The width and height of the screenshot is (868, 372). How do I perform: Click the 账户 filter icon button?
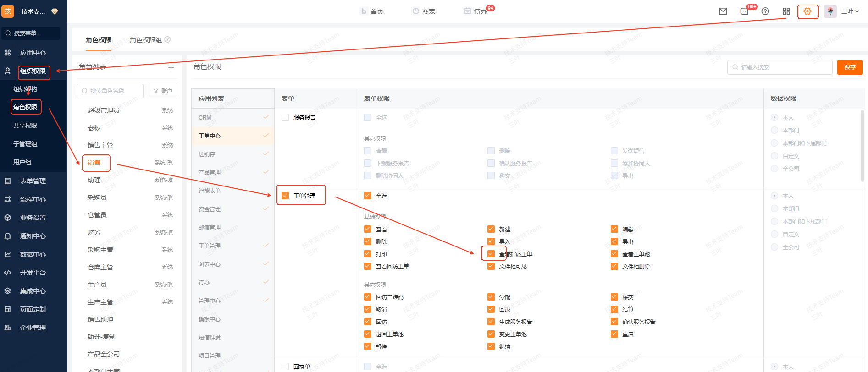163,91
